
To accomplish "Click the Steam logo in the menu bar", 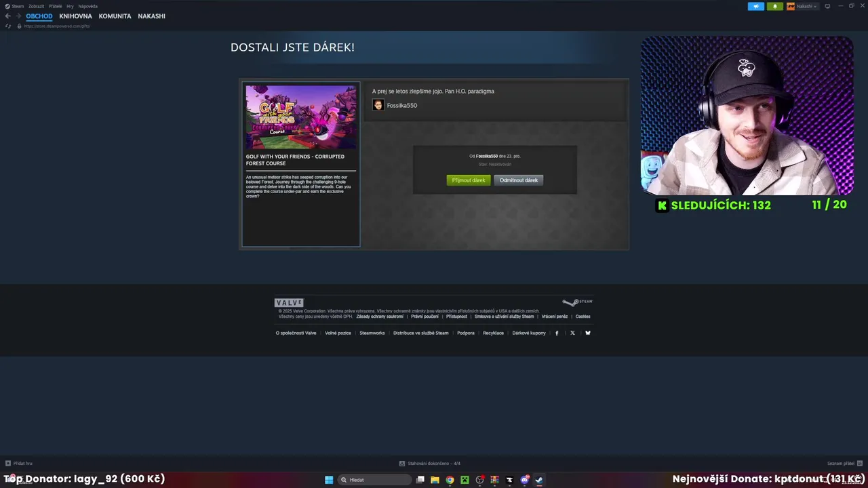I will [7, 6].
